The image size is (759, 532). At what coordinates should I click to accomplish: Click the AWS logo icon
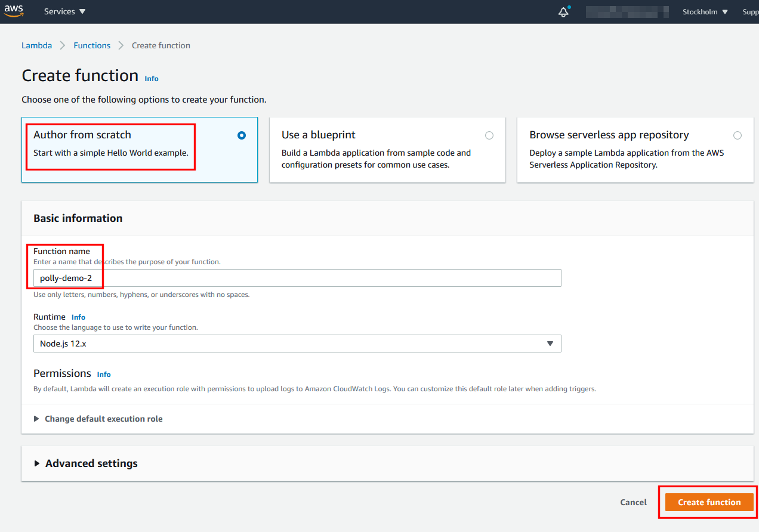(x=14, y=11)
